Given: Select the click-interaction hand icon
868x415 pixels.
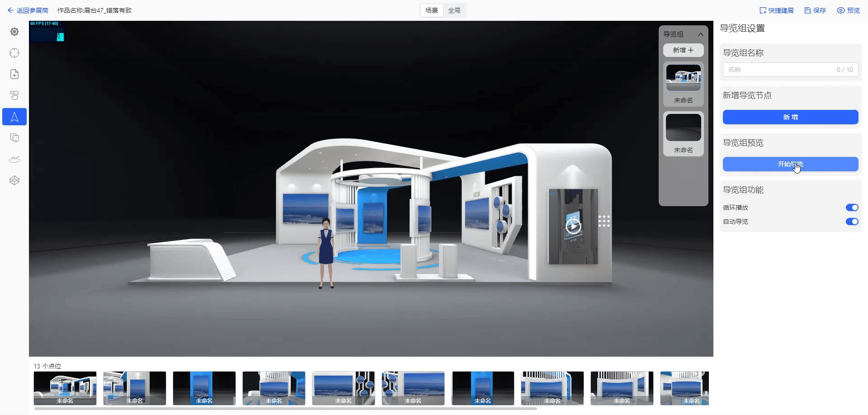Looking at the screenshot, I should coord(14,95).
